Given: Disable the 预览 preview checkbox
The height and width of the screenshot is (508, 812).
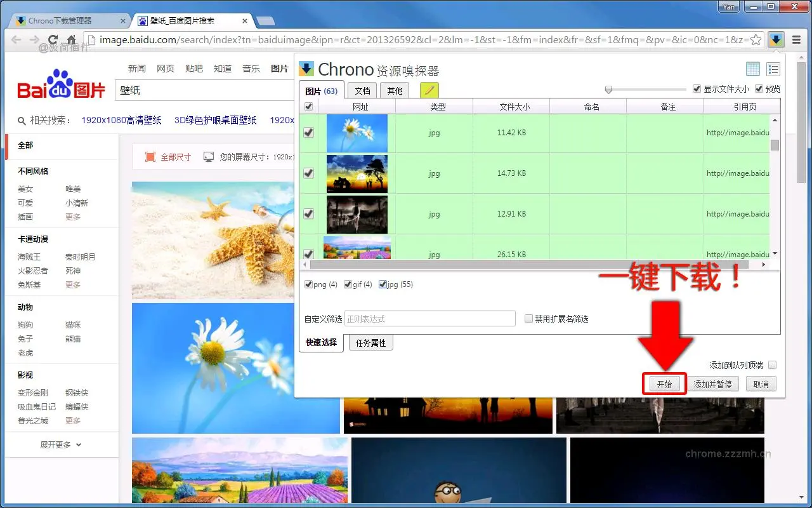Looking at the screenshot, I should click(x=759, y=88).
